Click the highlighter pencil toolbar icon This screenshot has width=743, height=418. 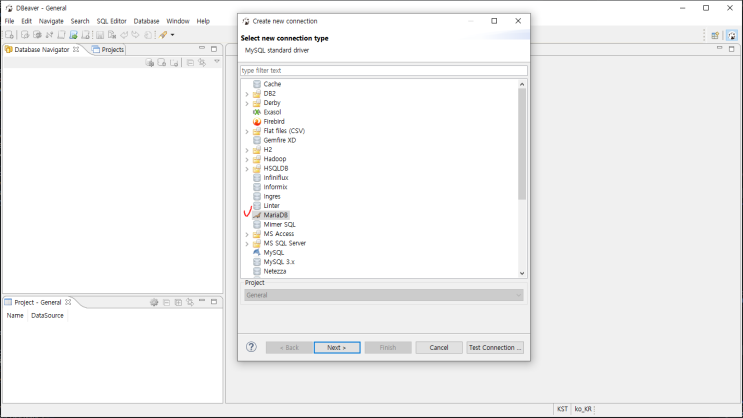[x=163, y=35]
